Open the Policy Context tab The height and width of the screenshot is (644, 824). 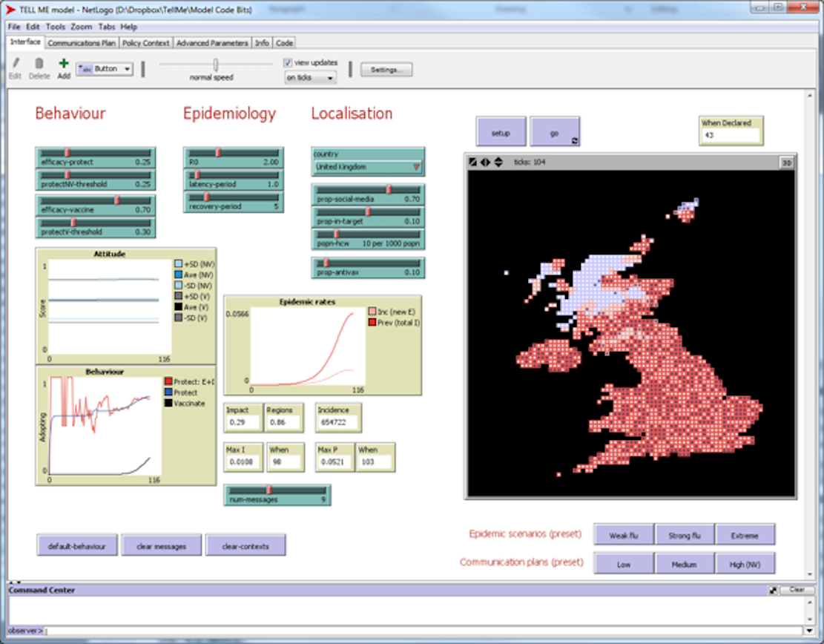(x=146, y=43)
